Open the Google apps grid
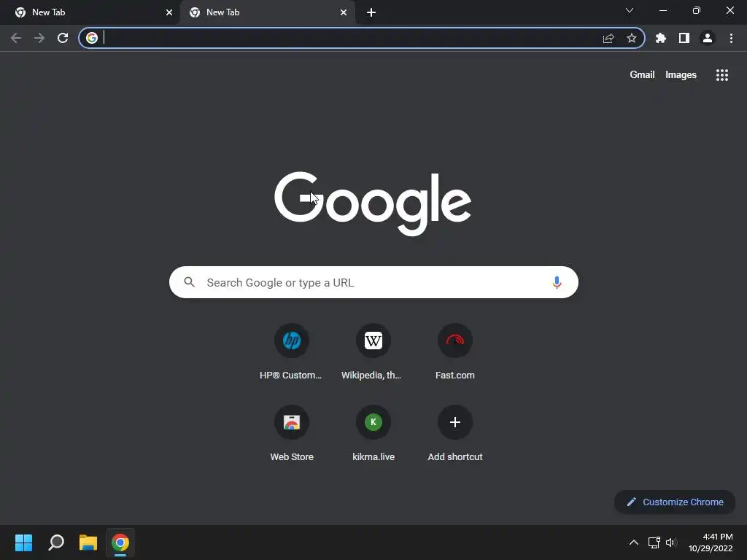This screenshot has height=560, width=747. pos(722,75)
